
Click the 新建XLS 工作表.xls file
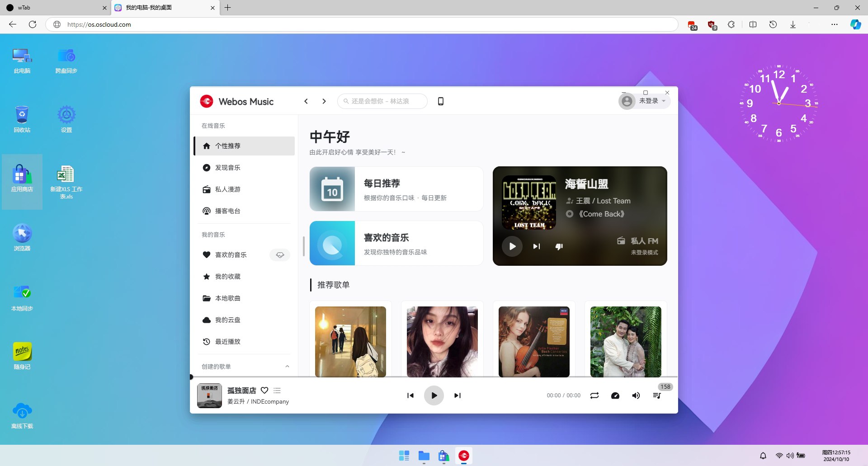pos(66,182)
